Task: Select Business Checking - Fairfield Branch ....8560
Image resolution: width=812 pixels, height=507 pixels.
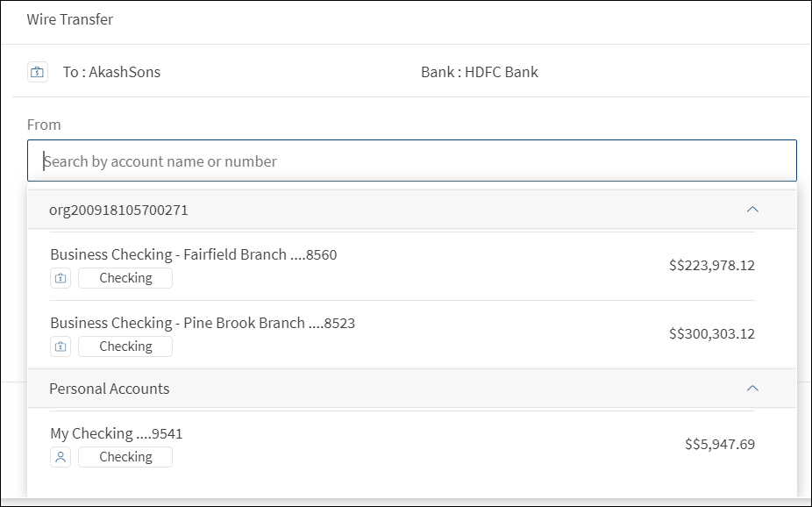Action: (193, 255)
